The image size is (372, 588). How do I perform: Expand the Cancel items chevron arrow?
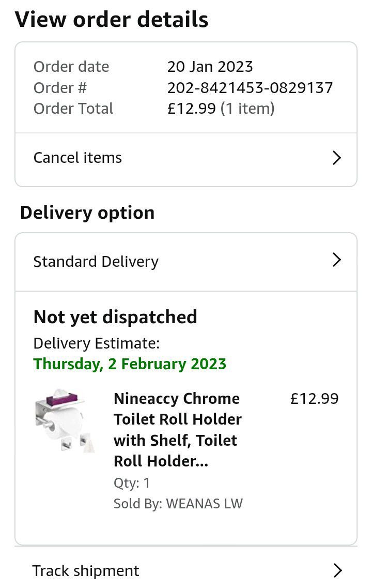(x=337, y=158)
